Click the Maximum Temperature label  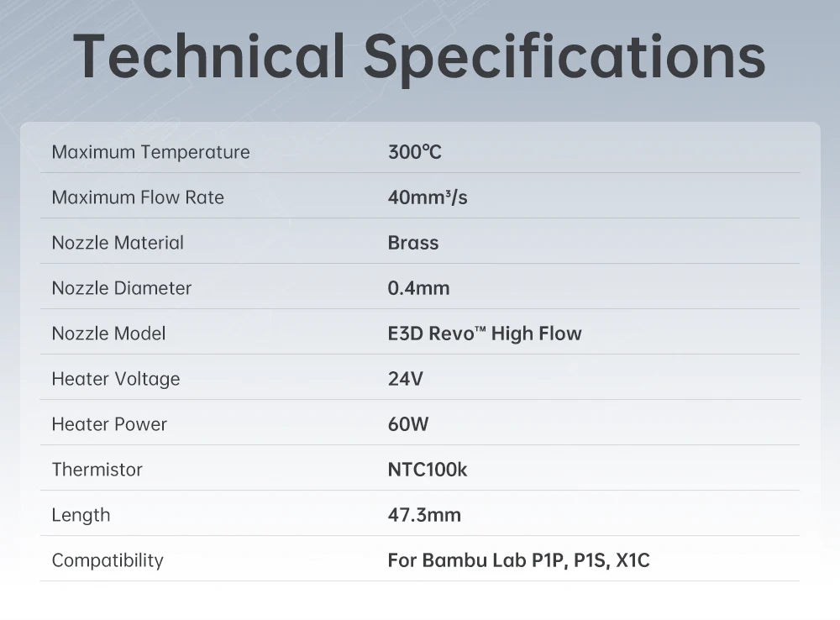pos(150,152)
